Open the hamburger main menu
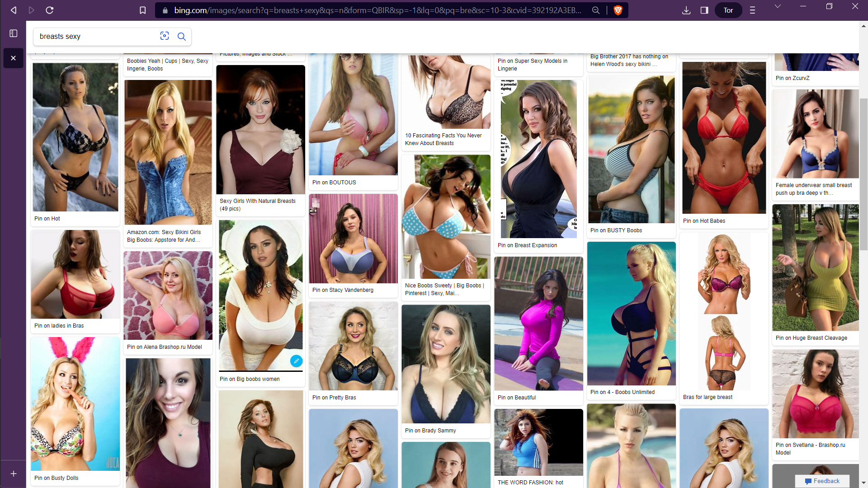Viewport: 868px width, 488px height. pos(752,10)
